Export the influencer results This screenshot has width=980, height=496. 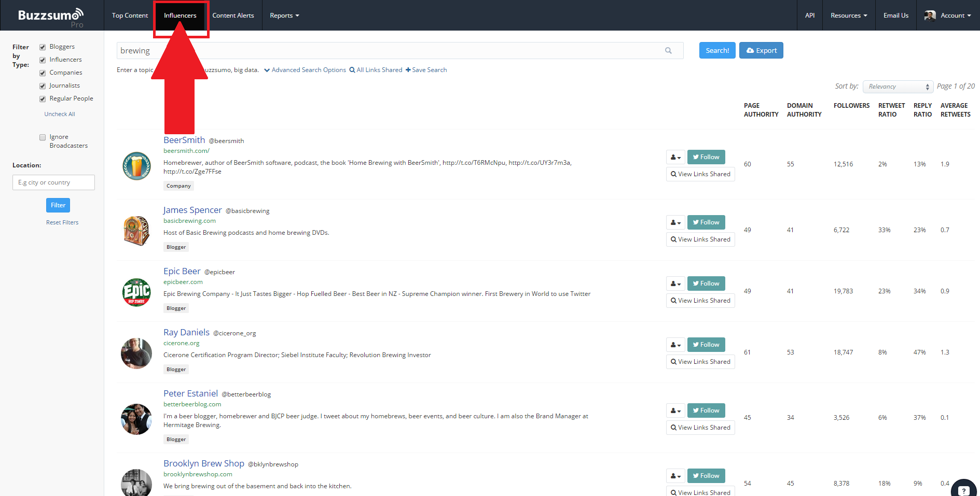point(761,50)
